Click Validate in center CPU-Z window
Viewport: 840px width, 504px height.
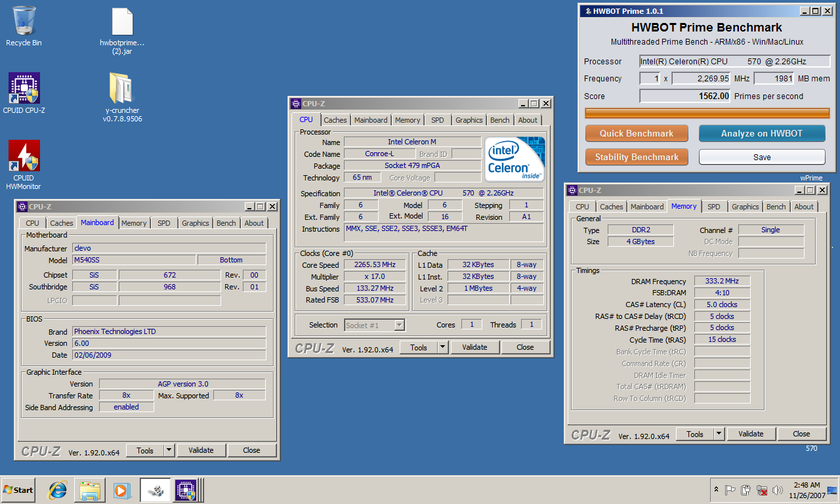(x=474, y=347)
